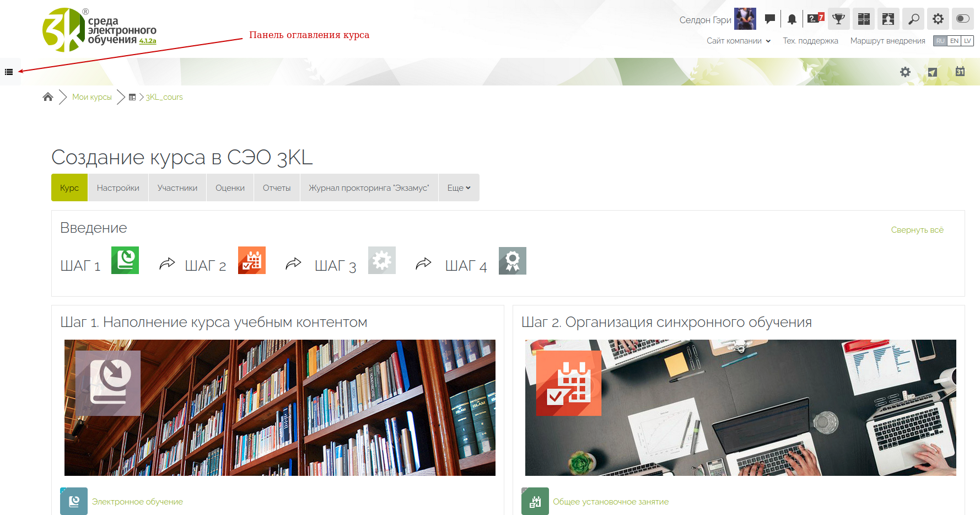The width and height of the screenshot is (980, 515).
Task: Open the achievements trophy icon
Action: 838,19
